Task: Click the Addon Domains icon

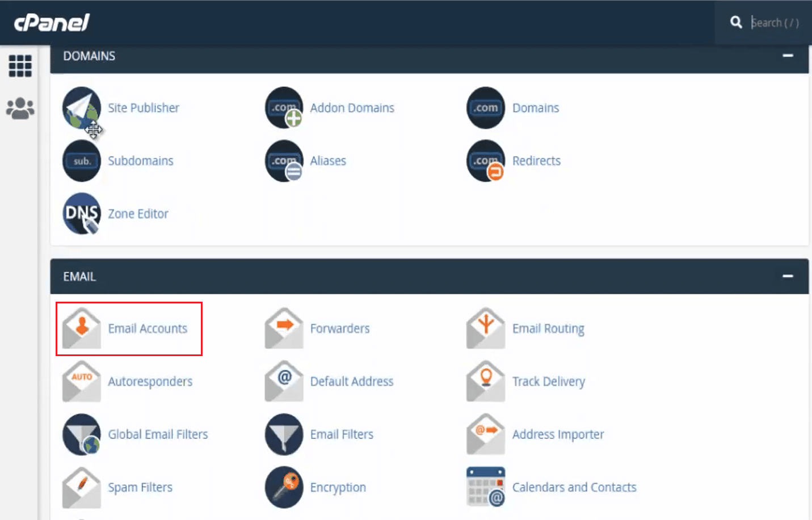Action: point(284,107)
